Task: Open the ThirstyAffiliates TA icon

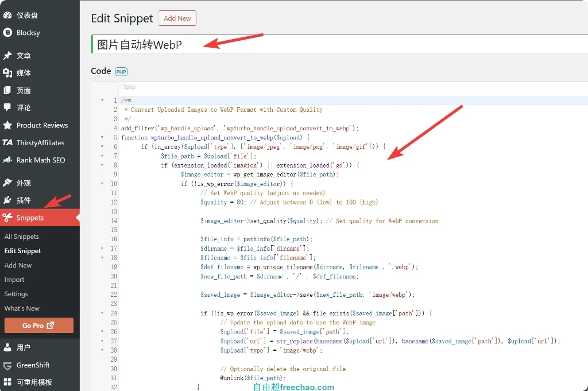Action: pyautogui.click(x=7, y=142)
